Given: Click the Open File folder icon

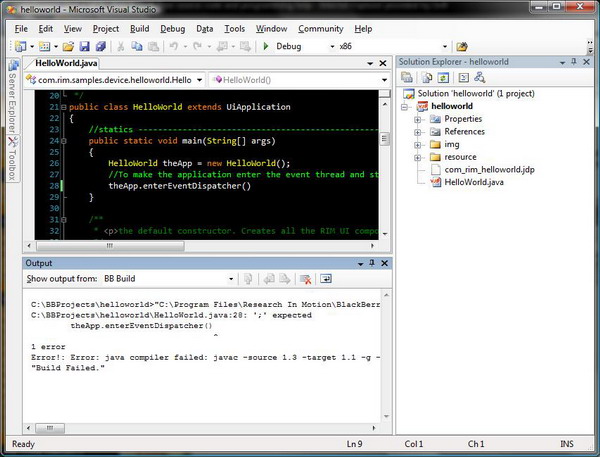Looking at the screenshot, I should pos(68,47).
